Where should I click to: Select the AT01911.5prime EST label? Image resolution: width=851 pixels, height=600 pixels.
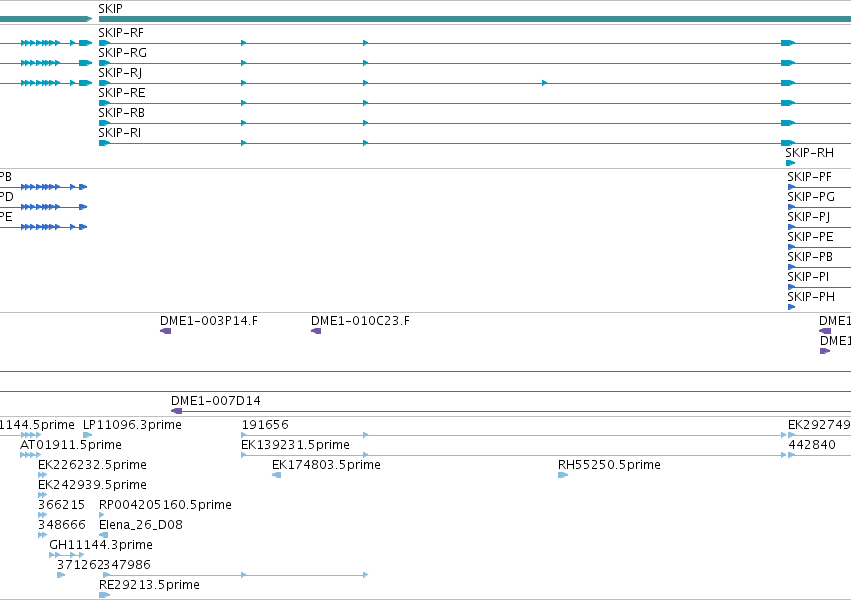71,445
